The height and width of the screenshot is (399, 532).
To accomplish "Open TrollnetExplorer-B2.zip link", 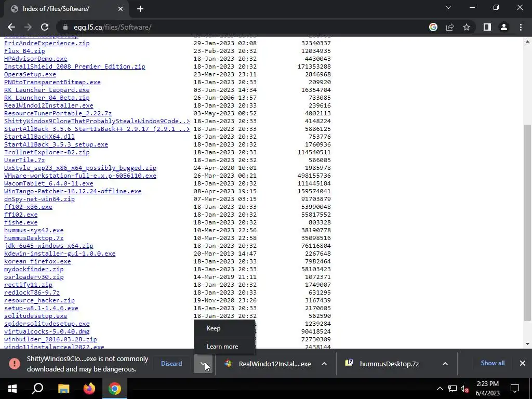I will (47, 152).
